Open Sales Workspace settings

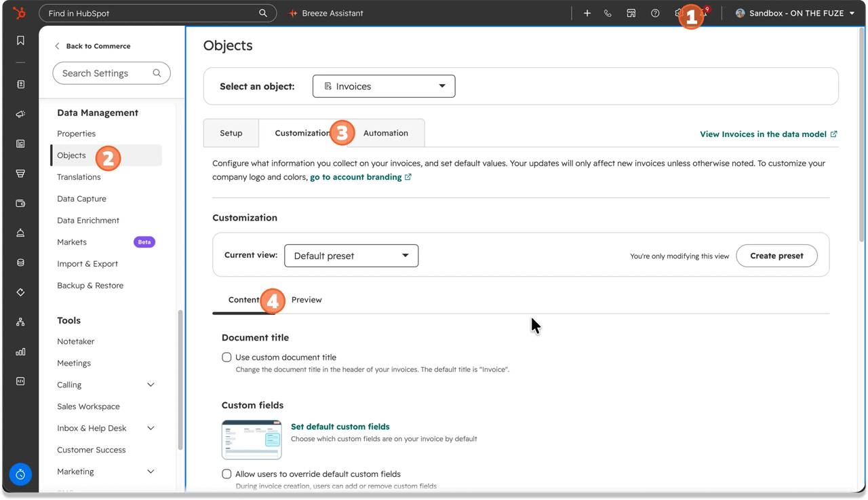pyautogui.click(x=88, y=406)
